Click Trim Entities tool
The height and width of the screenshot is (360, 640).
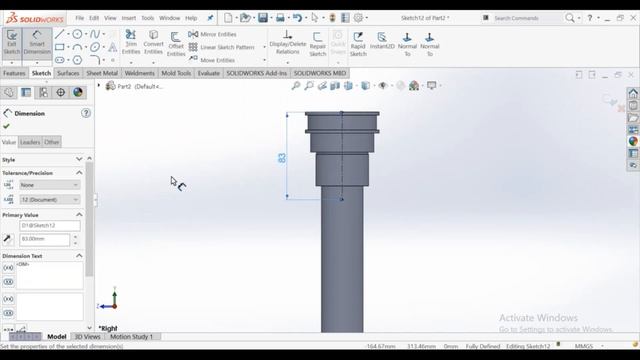pos(131,42)
